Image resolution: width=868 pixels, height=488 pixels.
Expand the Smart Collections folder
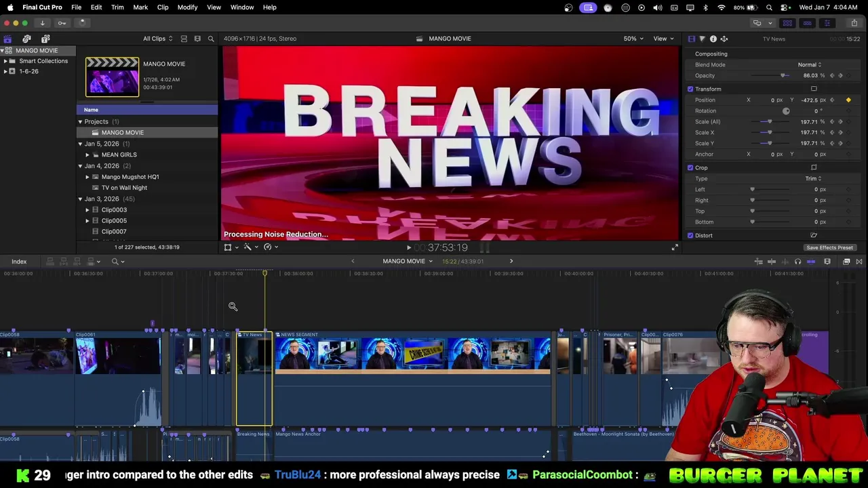[5, 61]
